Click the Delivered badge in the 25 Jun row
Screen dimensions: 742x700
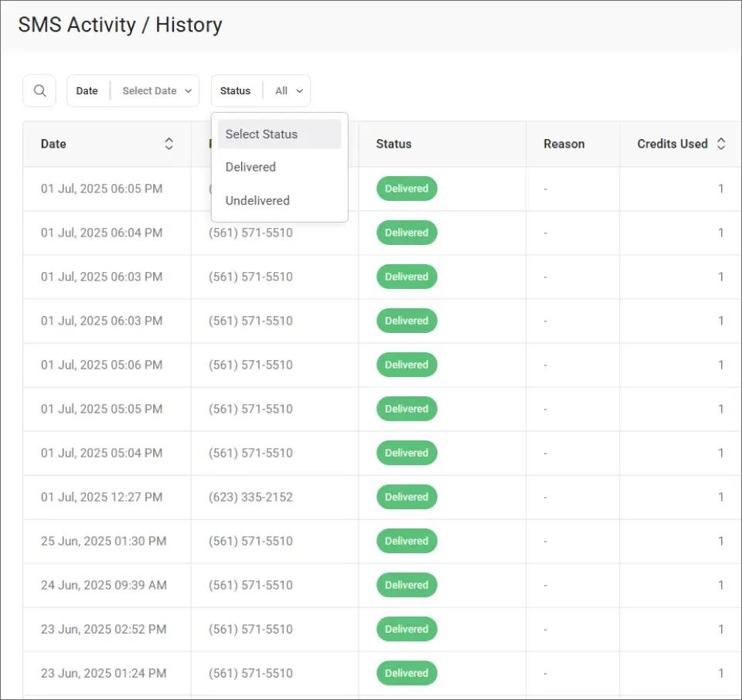[407, 541]
